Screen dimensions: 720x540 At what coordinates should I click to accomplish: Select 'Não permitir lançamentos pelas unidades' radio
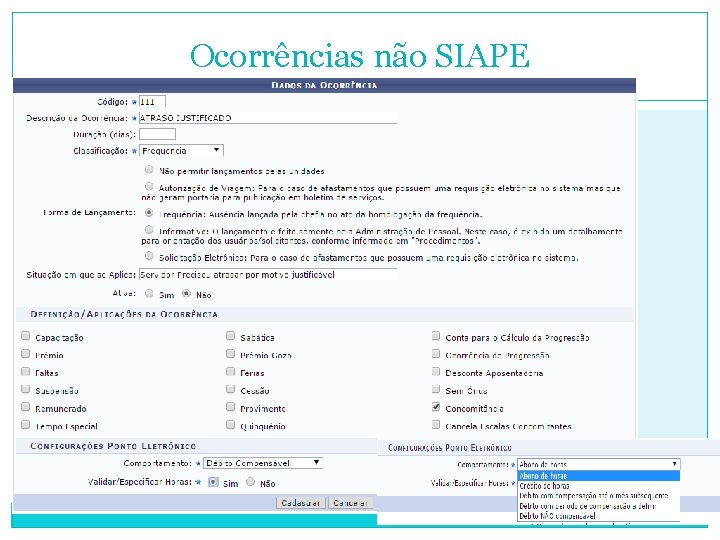click(149, 169)
